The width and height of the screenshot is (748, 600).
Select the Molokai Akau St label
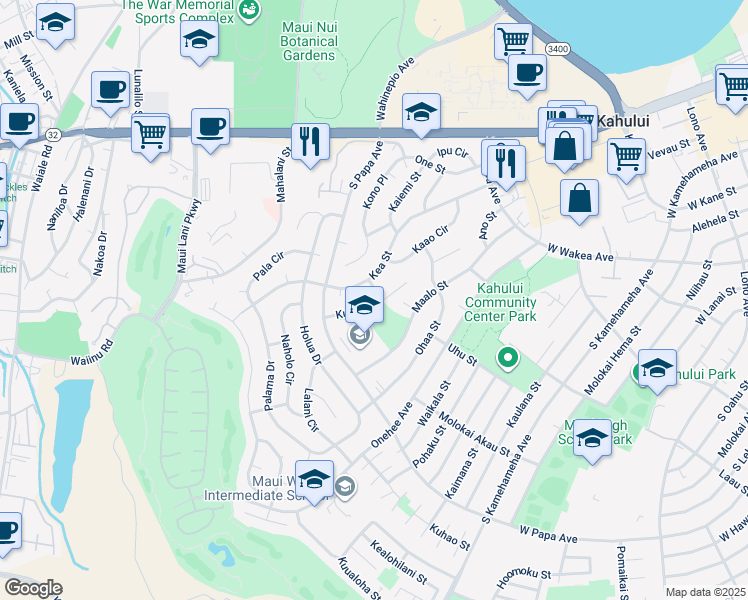coord(474,434)
